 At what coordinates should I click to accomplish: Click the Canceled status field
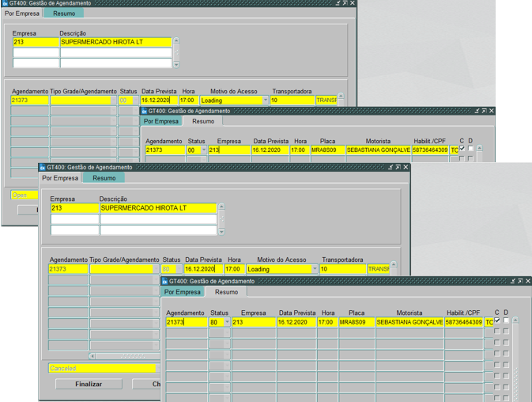102,368
